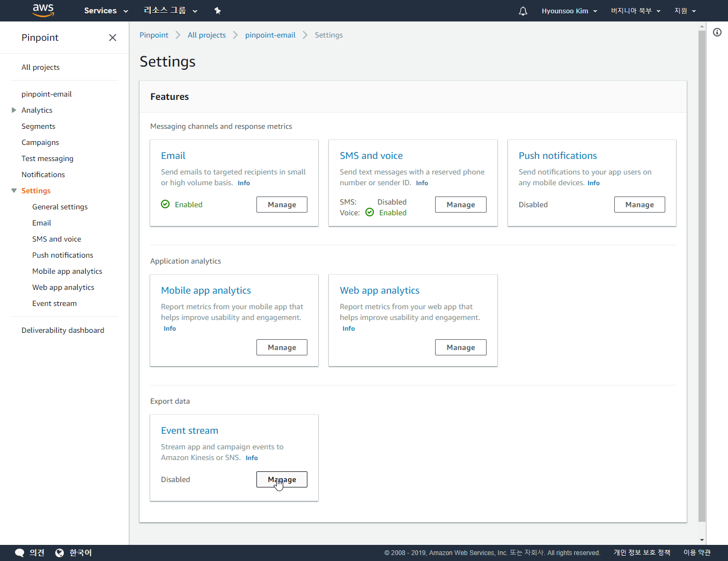Image resolution: width=728 pixels, height=561 pixels.
Task: Click Manage button in Mobile app analytics card
Action: [x=282, y=347]
